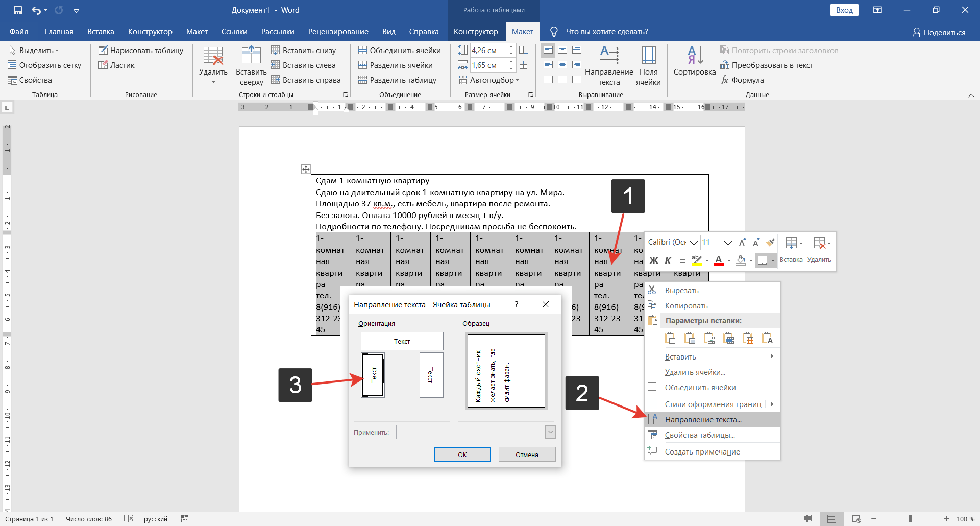Select the left vertical Текст orientation
980x526 pixels.
coord(373,375)
